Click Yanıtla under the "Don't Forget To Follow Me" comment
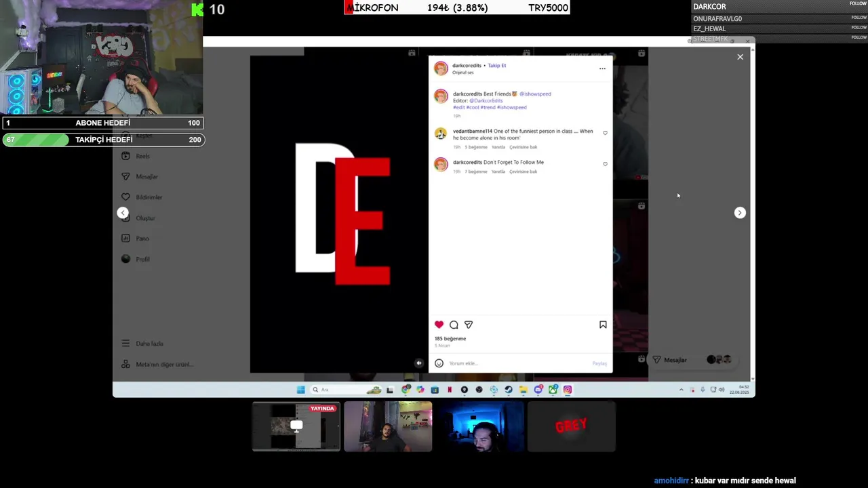 pyautogui.click(x=498, y=171)
